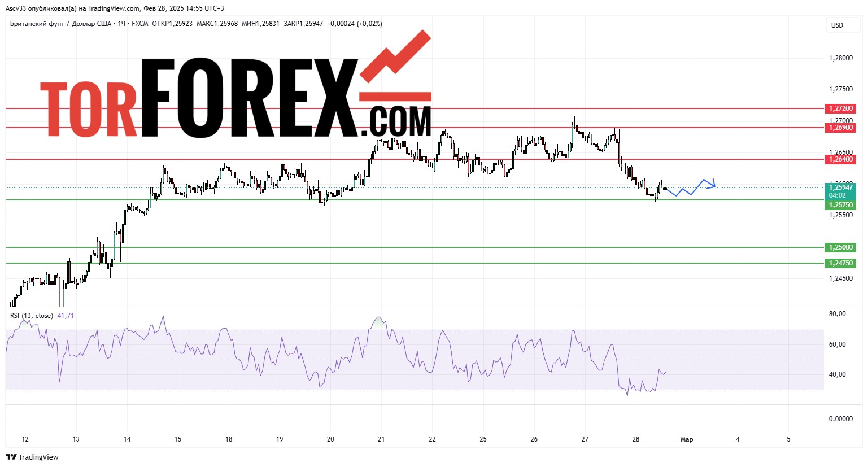Screen dimensions: 868x467
Task: Select the red 1,27200 resistance price label
Action: click(840, 108)
